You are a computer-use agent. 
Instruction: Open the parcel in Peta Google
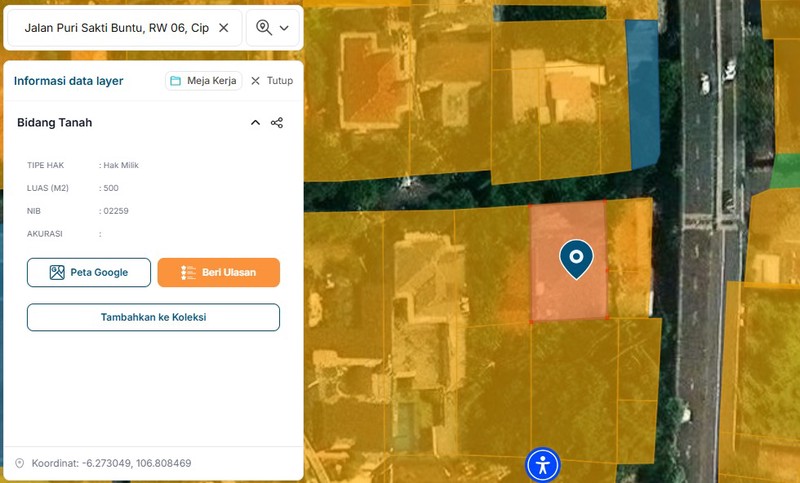pos(89,272)
